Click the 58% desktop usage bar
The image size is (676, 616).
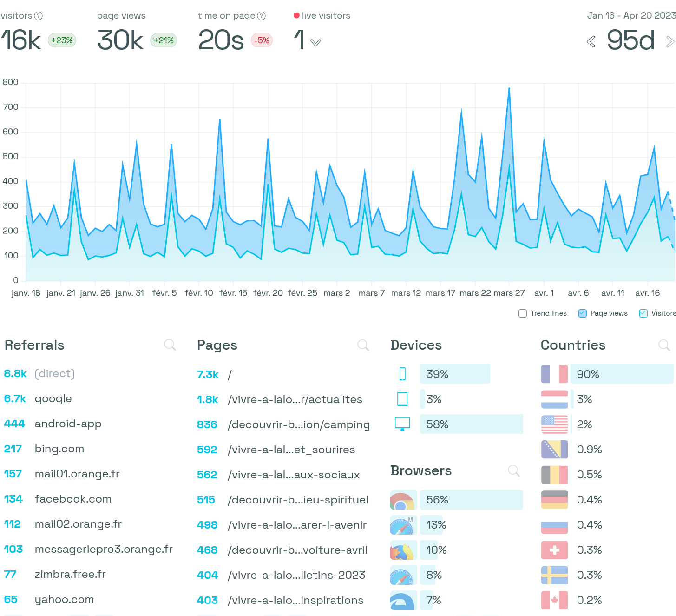[x=471, y=424]
